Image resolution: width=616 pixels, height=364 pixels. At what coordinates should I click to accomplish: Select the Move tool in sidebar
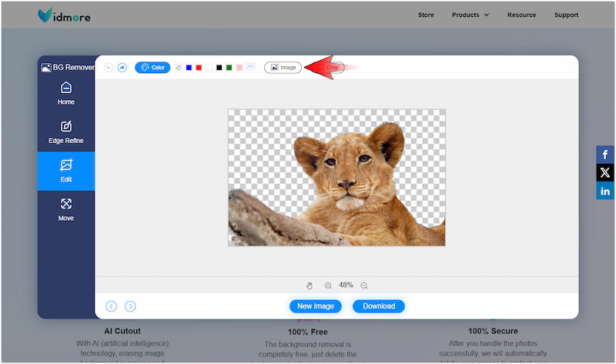66,209
